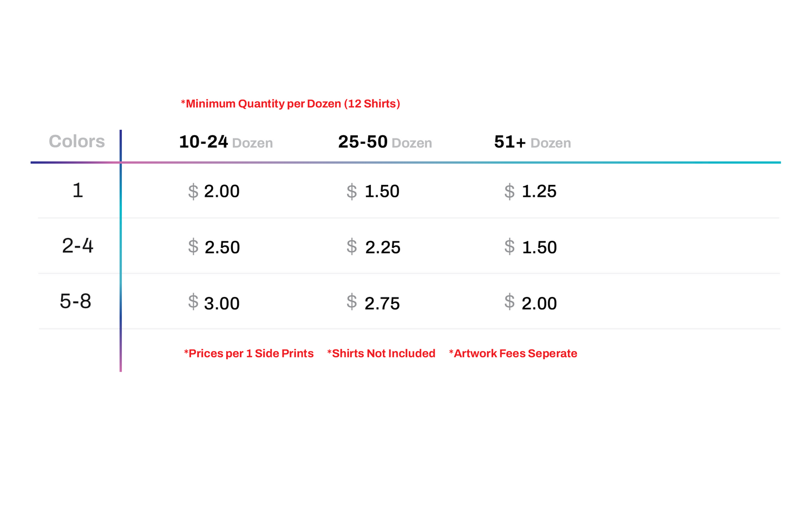This screenshot has width=812, height=510.
Task: Select the 5-8 colors row label
Action: [x=75, y=302]
